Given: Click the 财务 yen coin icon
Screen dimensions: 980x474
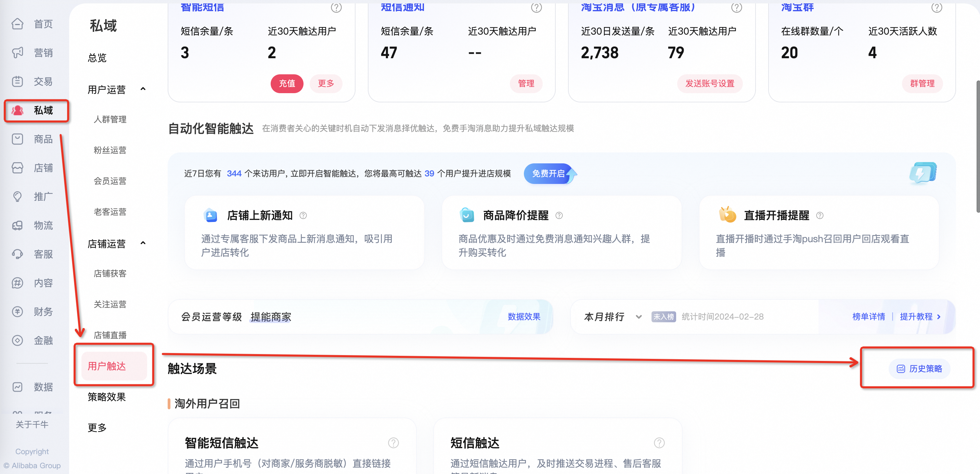Looking at the screenshot, I should [17, 312].
